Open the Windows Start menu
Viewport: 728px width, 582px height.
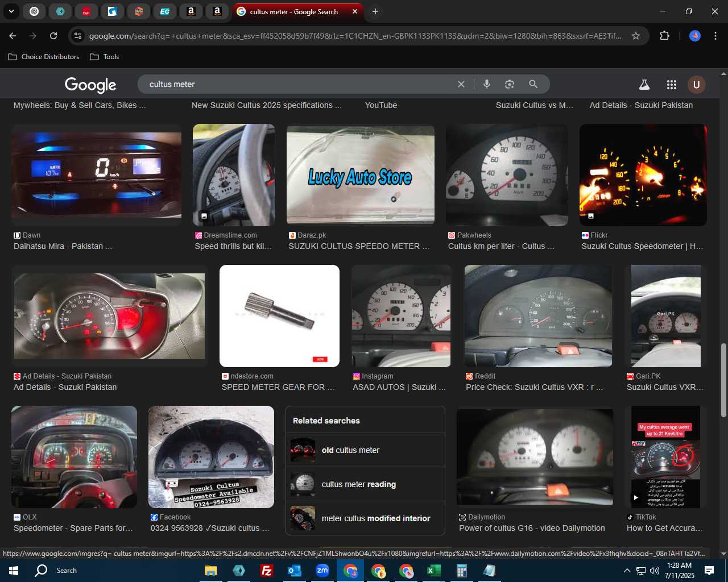click(13, 571)
